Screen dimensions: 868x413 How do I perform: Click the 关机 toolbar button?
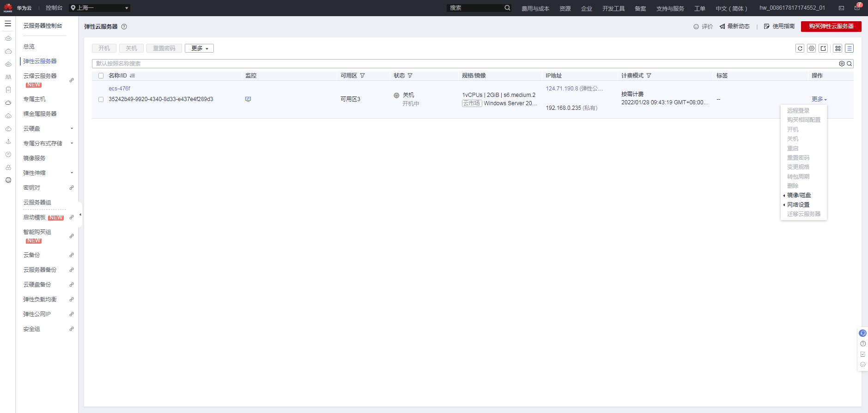pos(131,48)
